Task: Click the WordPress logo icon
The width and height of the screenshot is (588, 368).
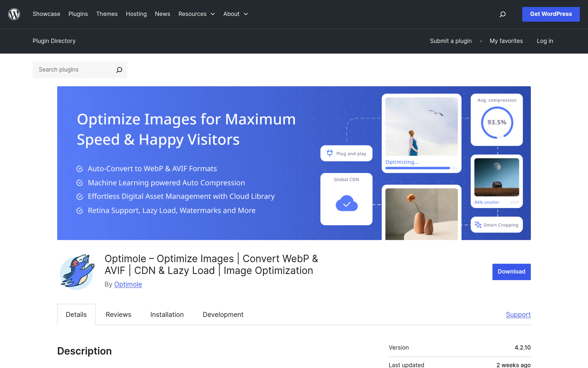Action: click(14, 14)
